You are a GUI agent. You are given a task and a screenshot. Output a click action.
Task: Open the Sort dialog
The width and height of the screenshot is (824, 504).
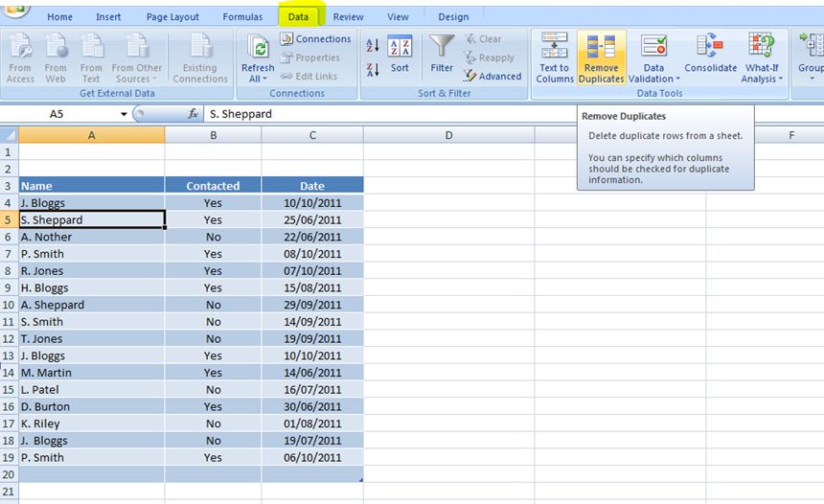tap(400, 54)
